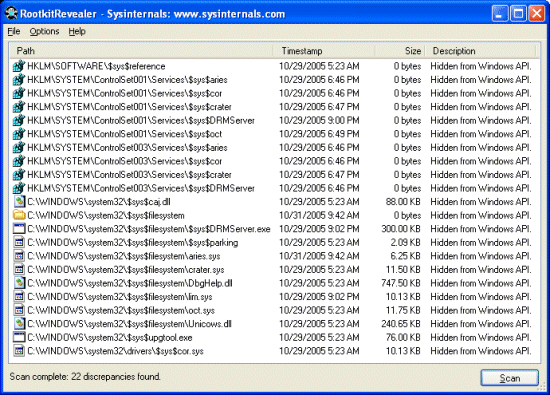
Task: Select row HKLM\SOFTWARE\$sys$reference
Action: 272,66
